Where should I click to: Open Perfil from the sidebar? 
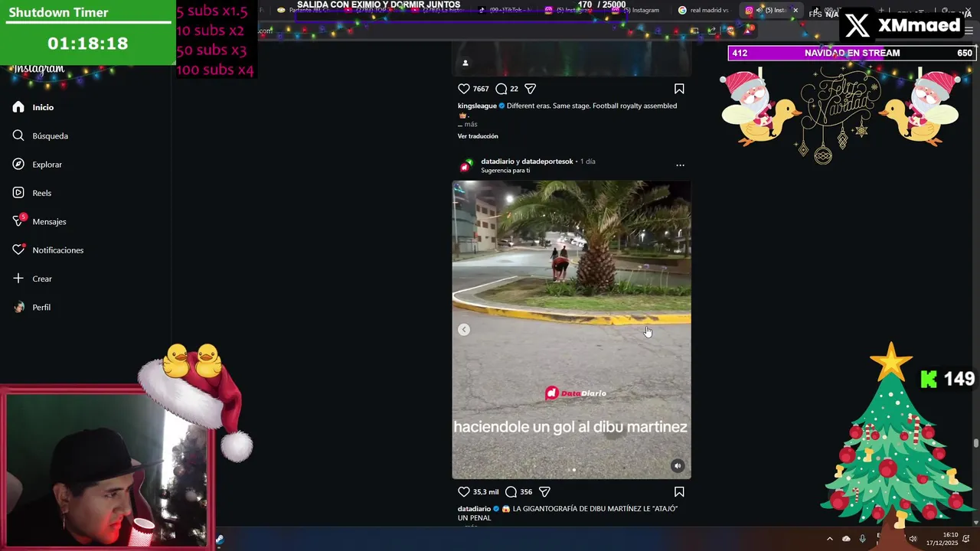point(31,307)
